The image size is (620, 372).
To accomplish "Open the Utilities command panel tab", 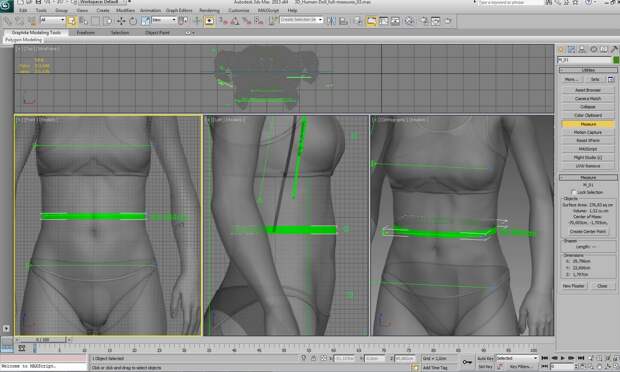I will (614, 49).
